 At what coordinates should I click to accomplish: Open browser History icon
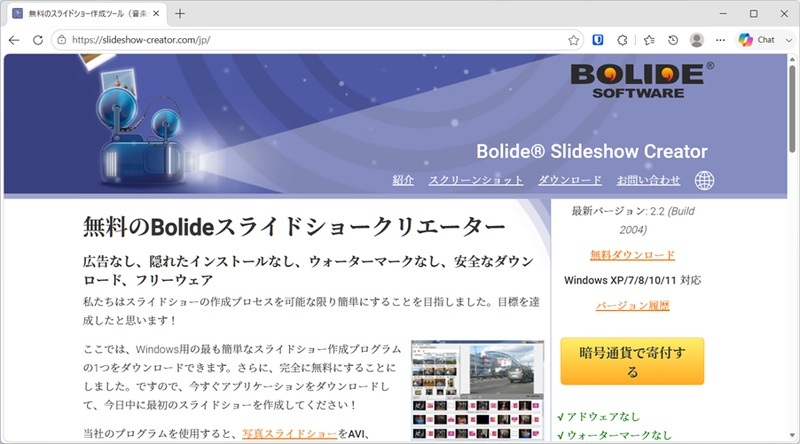(x=673, y=40)
